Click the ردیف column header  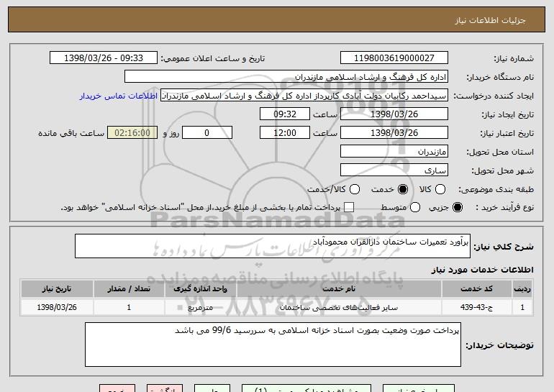(x=522, y=289)
